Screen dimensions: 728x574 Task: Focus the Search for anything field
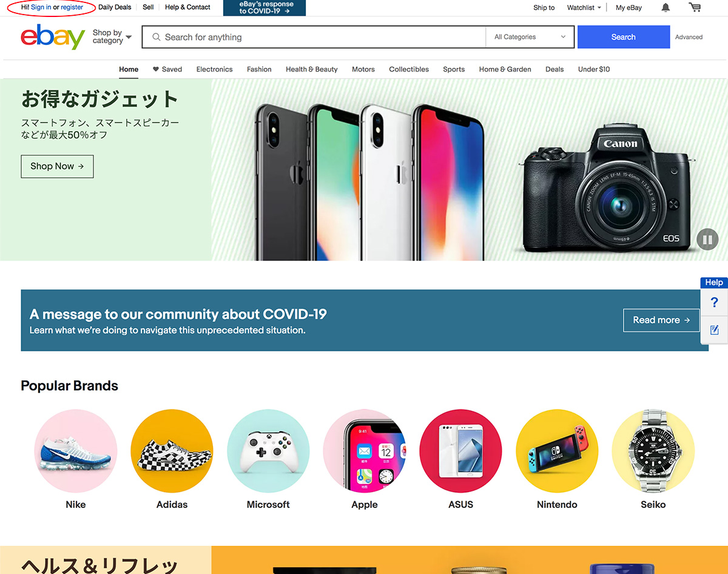314,37
